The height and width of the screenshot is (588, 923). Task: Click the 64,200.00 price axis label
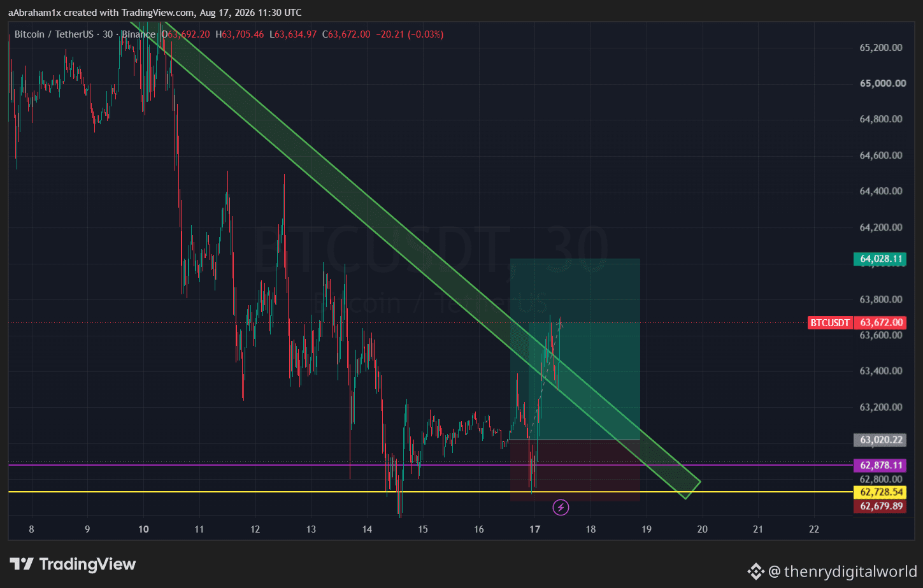click(881, 227)
